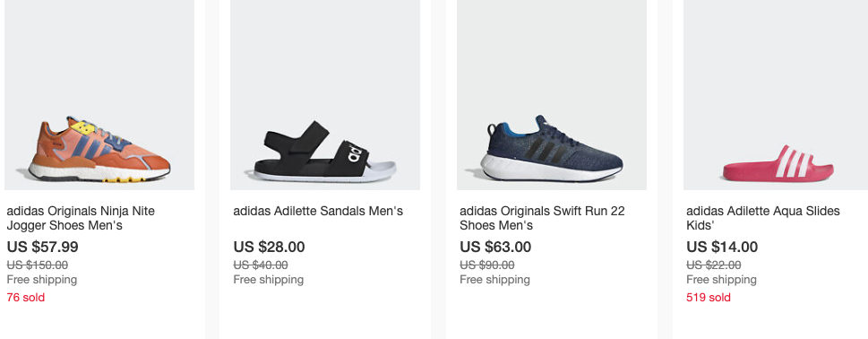Click the adidas Adilette Aqua Slides Kids' title
This screenshot has width=868, height=339.
click(763, 218)
